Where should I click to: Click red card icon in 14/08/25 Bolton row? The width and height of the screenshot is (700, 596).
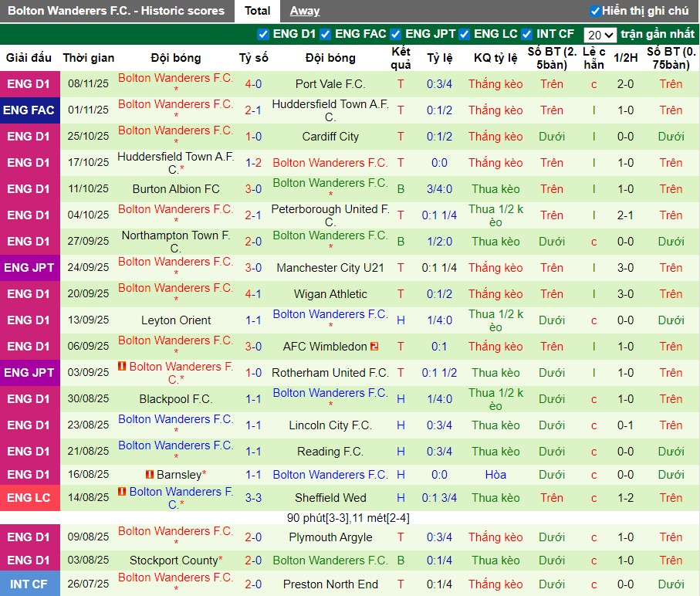[122, 492]
